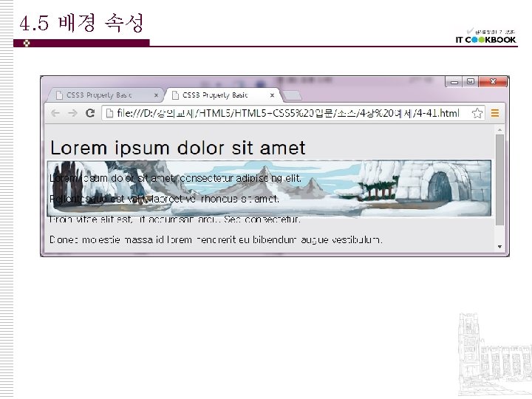The height and width of the screenshot is (399, 532).
Task: Close the browser window with the red X
Action: 493,82
